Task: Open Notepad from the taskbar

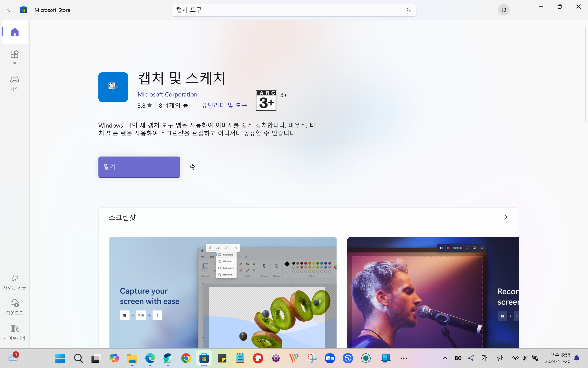Action: click(x=240, y=358)
